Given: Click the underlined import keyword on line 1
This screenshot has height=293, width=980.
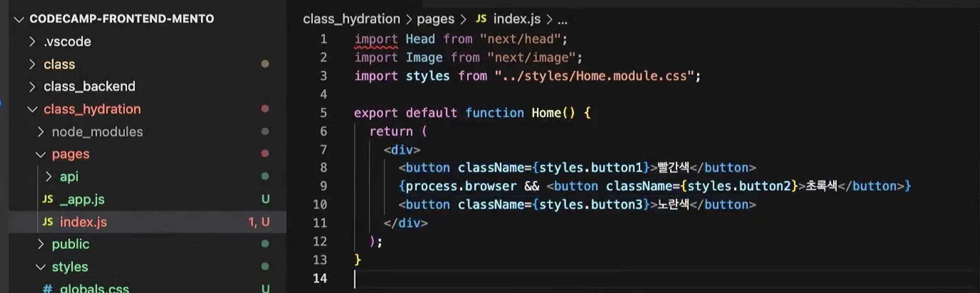Looking at the screenshot, I should [376, 39].
